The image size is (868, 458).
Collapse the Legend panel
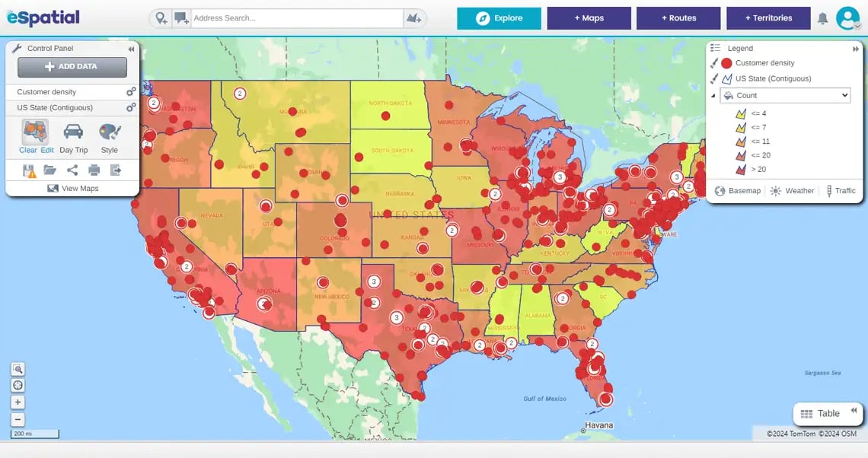(855, 49)
